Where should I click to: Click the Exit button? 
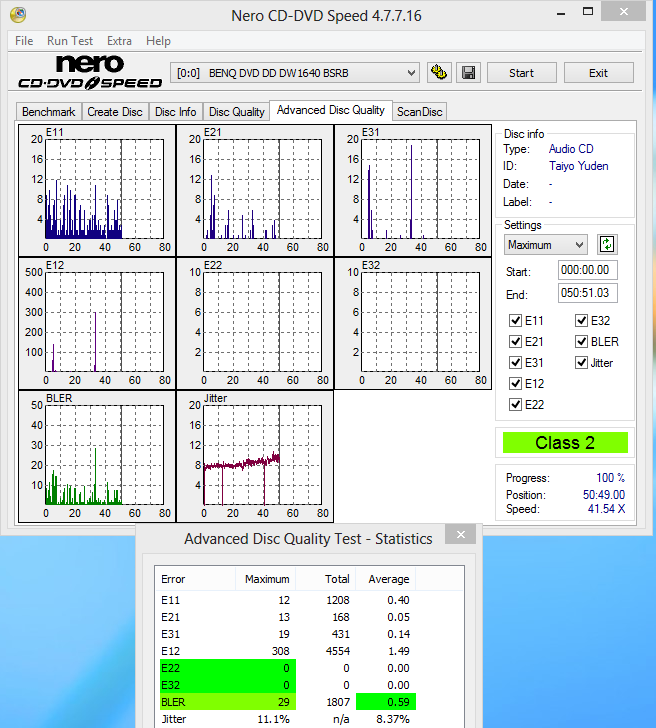598,73
